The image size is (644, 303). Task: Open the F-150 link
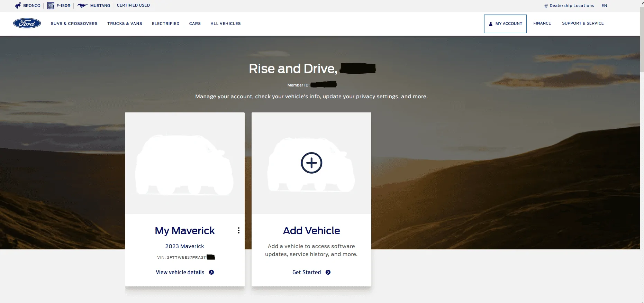(x=59, y=6)
